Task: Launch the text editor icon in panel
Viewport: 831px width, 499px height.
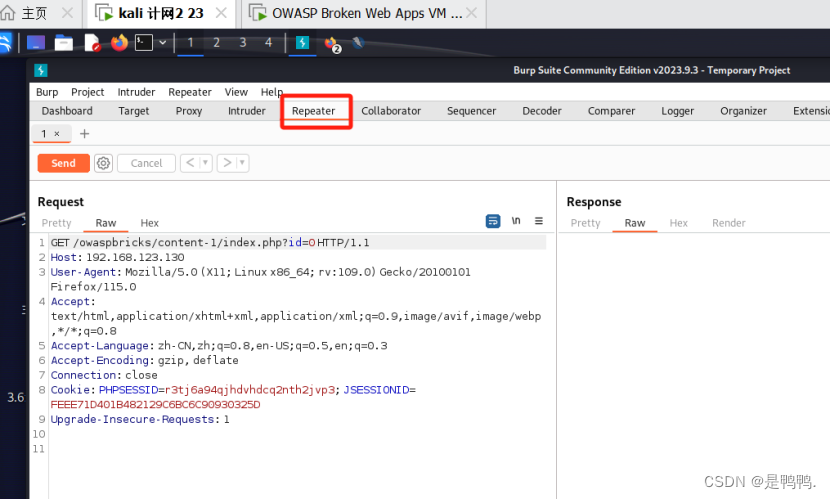Action: click(x=92, y=43)
